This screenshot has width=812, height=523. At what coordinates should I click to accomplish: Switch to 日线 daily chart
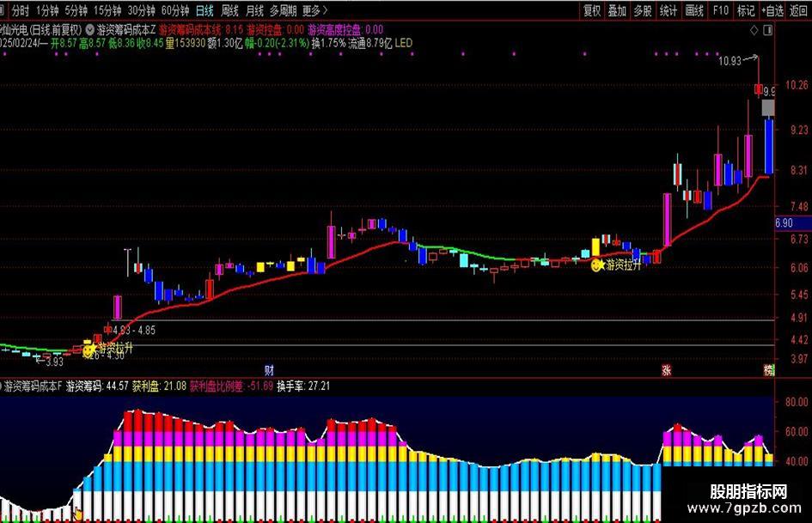point(205,10)
